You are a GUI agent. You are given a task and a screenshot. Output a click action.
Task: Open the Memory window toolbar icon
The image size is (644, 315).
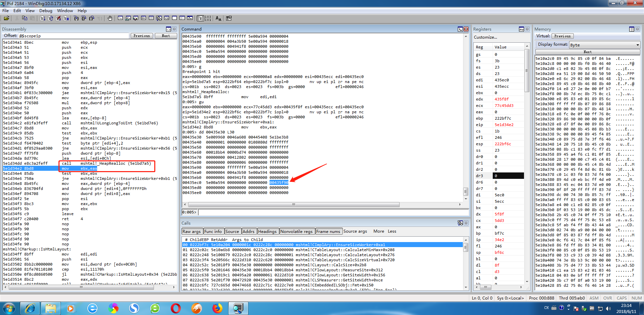151,18
